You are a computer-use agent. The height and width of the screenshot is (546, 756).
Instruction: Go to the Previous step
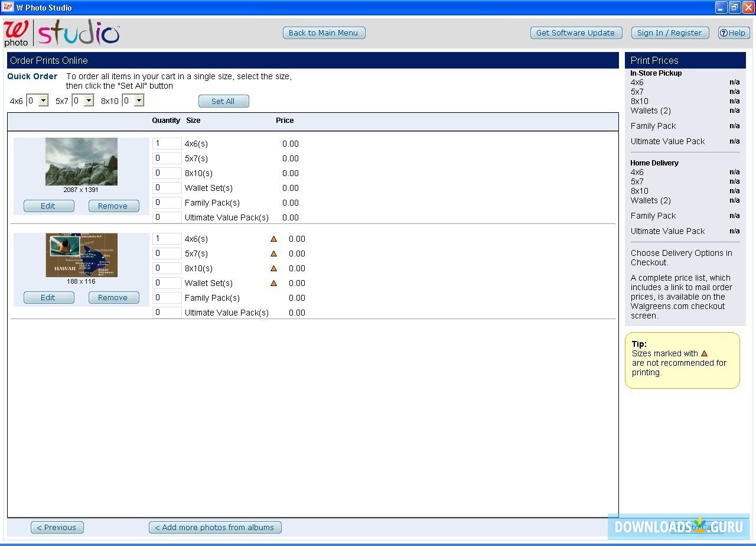tap(57, 527)
